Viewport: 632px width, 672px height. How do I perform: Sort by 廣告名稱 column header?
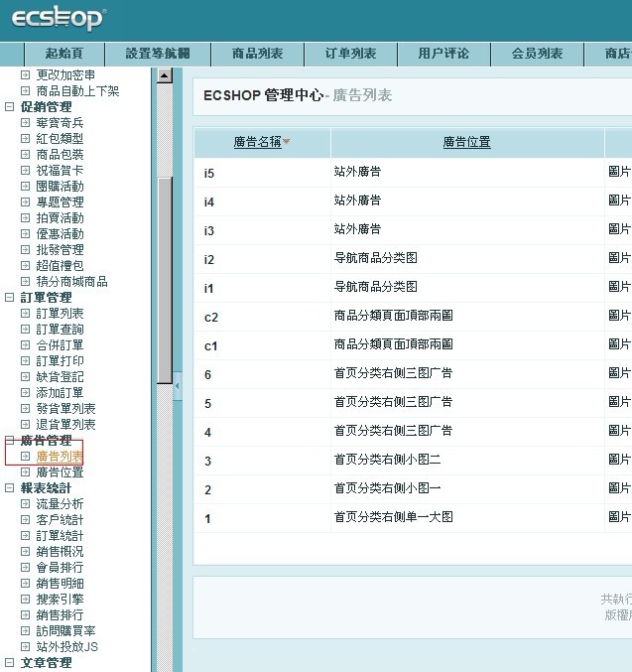pyautogui.click(x=258, y=142)
